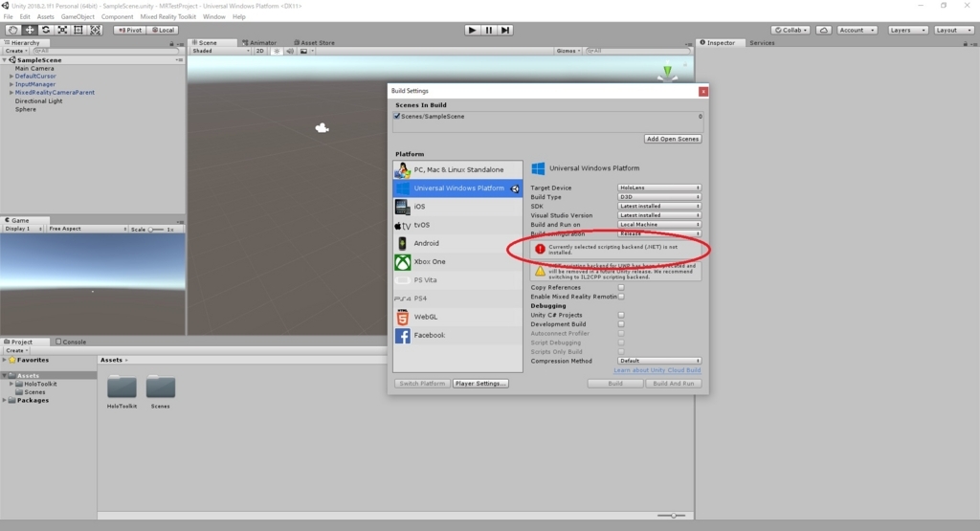Toggle Pivot handle position button
Screen dimensions: 980x531
[129, 30]
